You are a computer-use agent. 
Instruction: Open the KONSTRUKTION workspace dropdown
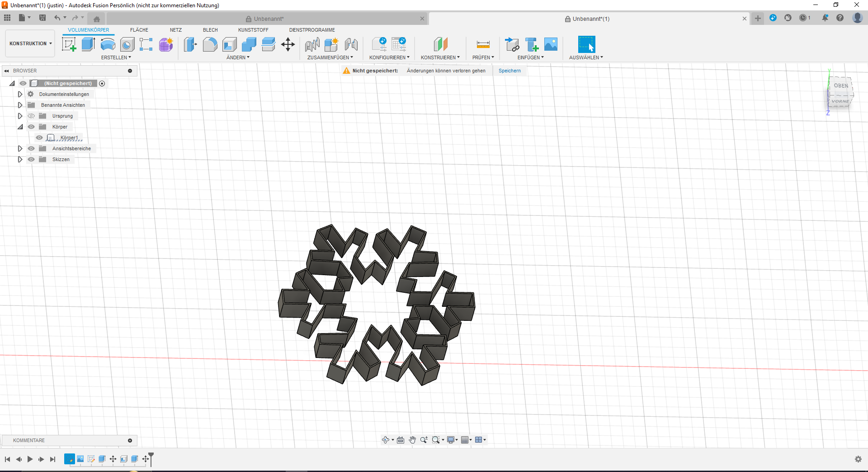pos(30,43)
